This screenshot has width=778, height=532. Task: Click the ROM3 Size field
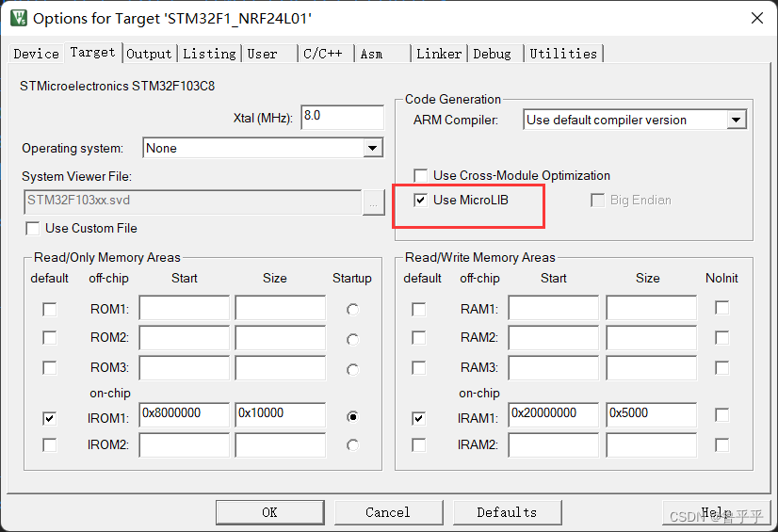[281, 367]
